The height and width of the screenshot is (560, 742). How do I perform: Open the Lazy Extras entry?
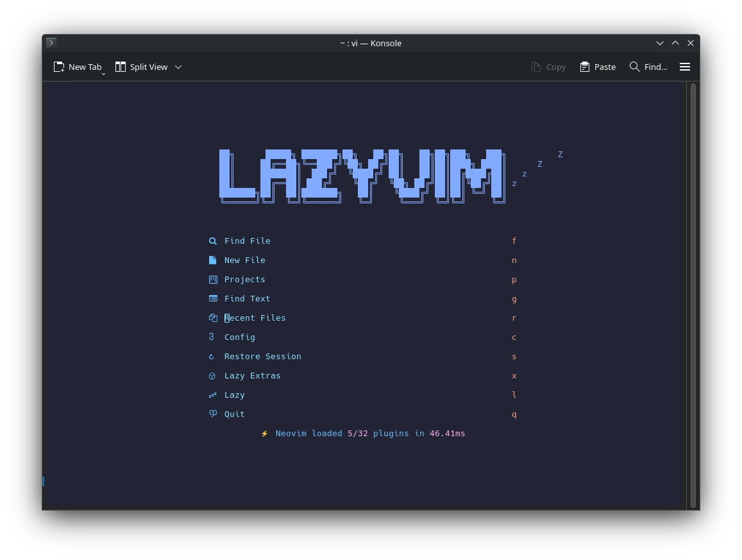point(363,376)
